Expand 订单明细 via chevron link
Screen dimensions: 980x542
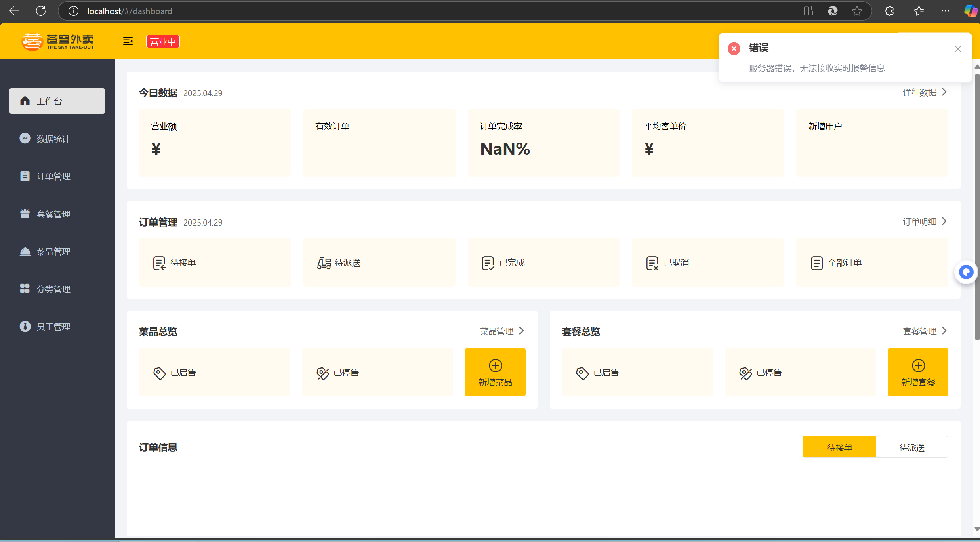[x=925, y=222]
